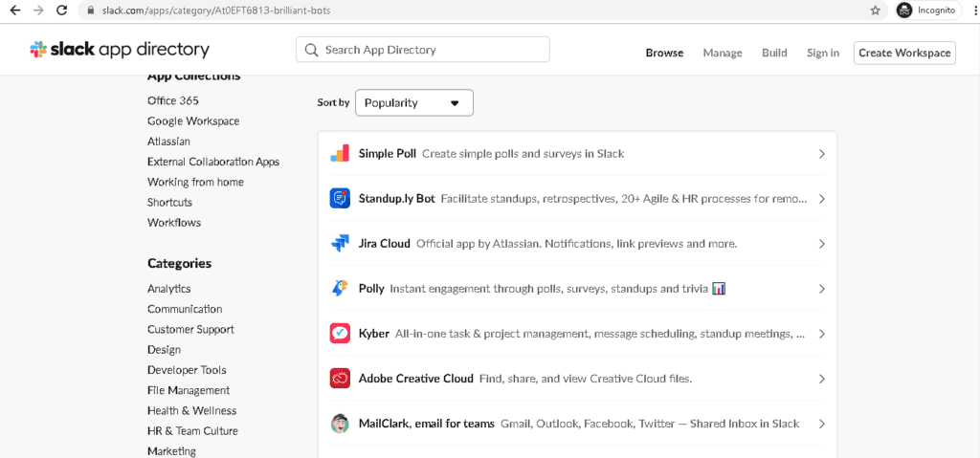The width and height of the screenshot is (980, 458).
Task: Click the Kyber app name
Action: (x=374, y=334)
